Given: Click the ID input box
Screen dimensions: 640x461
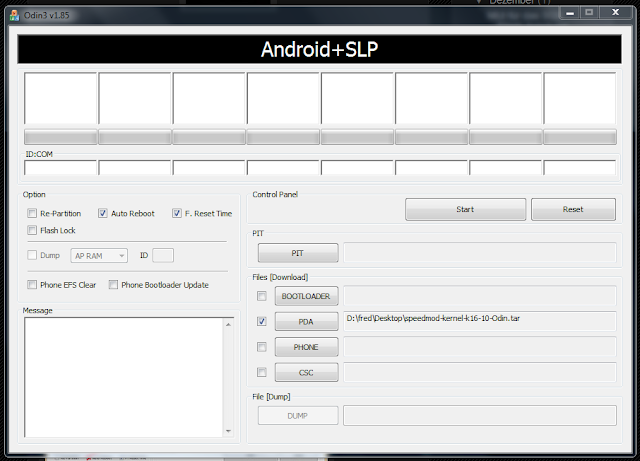Looking at the screenshot, I should pyautogui.click(x=163, y=256).
